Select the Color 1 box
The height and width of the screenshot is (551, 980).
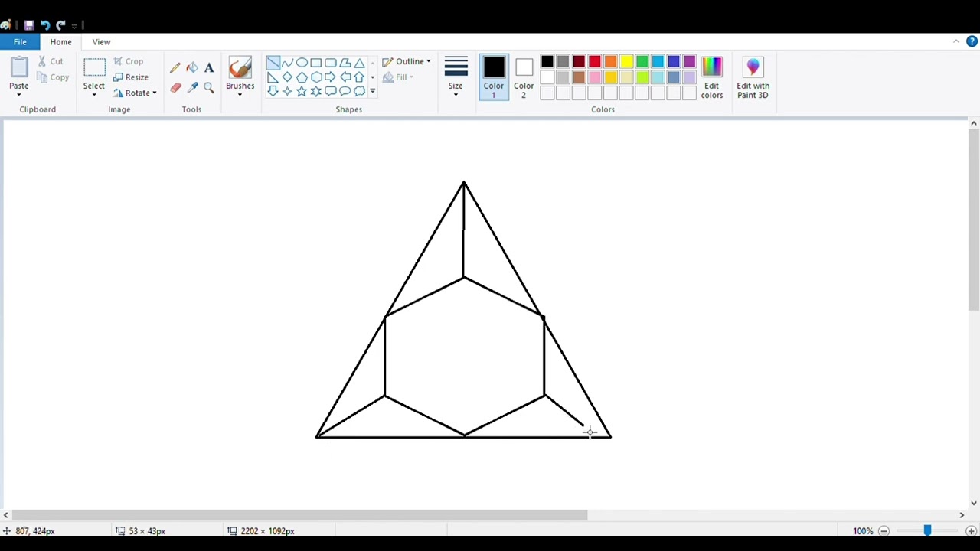click(x=494, y=77)
